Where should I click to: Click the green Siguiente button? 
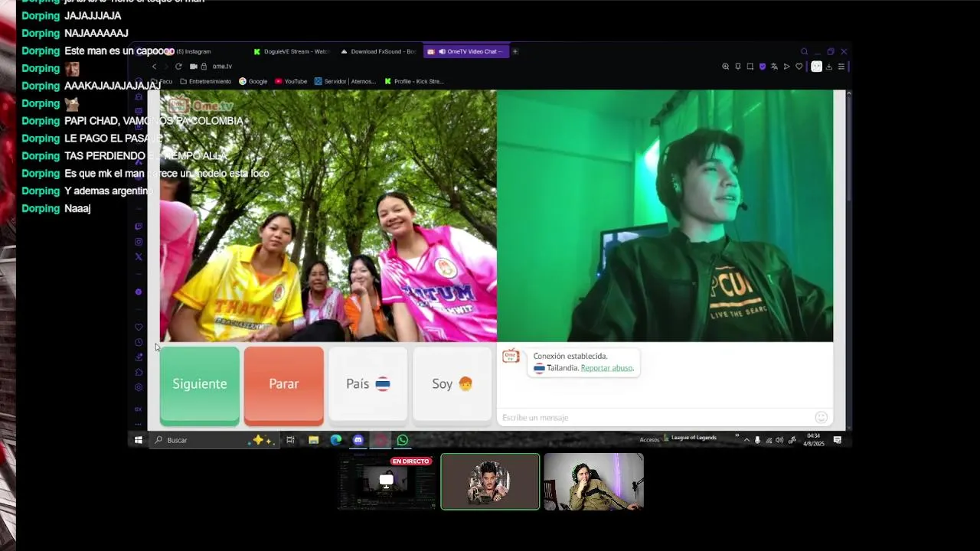(200, 384)
